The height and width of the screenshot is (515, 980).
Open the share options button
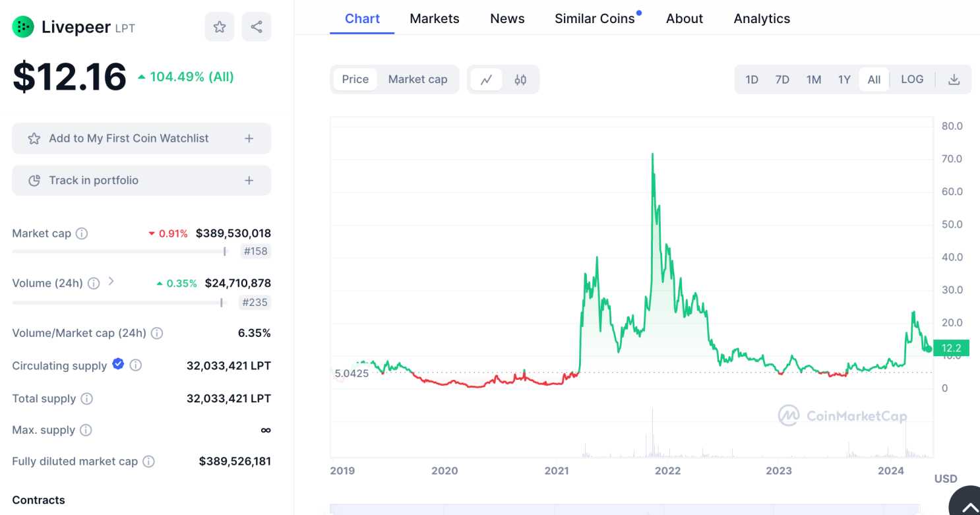(257, 27)
